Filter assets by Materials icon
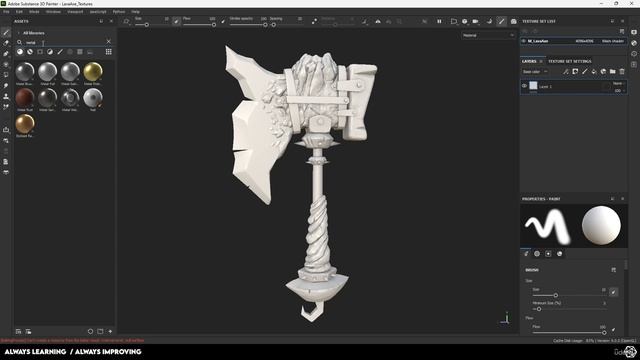Image resolution: width=640 pixels, height=360 pixels. (20, 52)
